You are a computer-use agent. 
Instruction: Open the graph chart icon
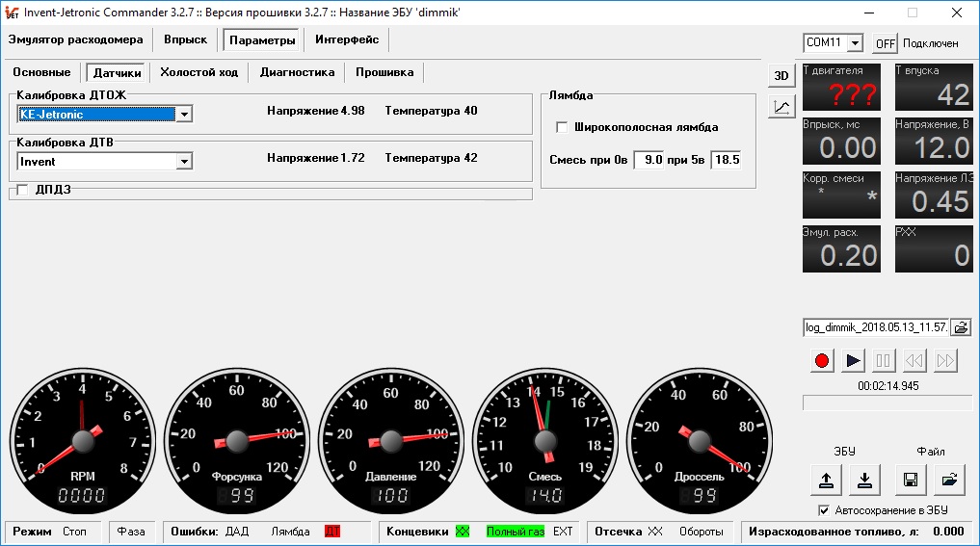pyautogui.click(x=781, y=107)
